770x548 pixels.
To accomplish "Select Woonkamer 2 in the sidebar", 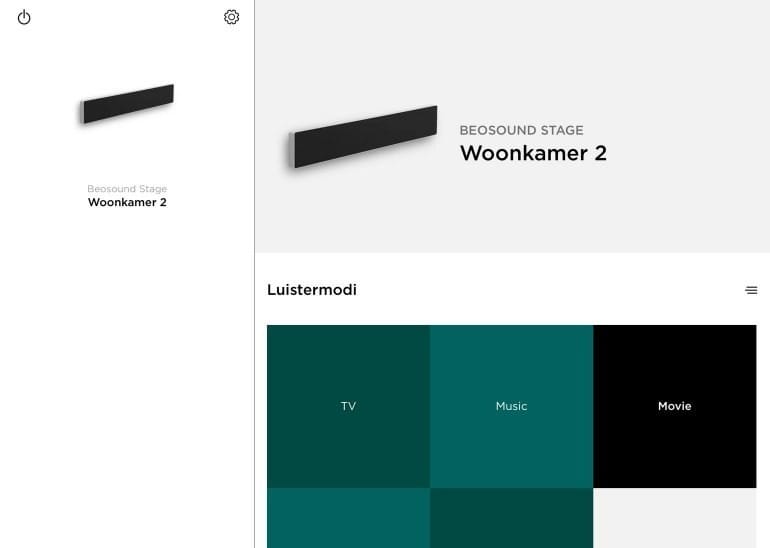I will coord(127,202).
